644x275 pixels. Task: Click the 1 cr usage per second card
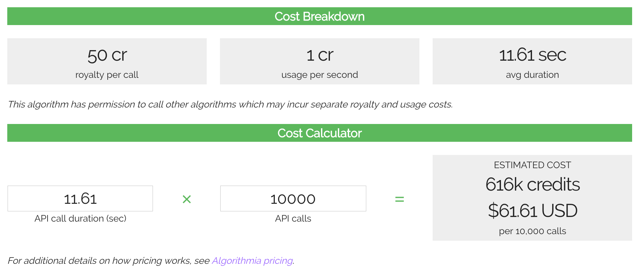tap(320, 61)
